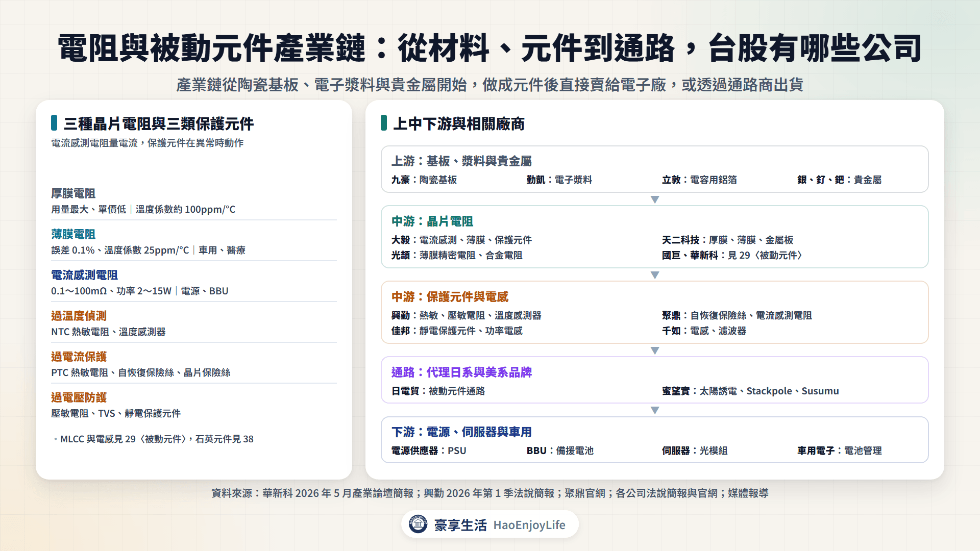Click 光頡：薄膜精密電阻、合金電阻
The height and width of the screenshot is (551, 980).
457,255
